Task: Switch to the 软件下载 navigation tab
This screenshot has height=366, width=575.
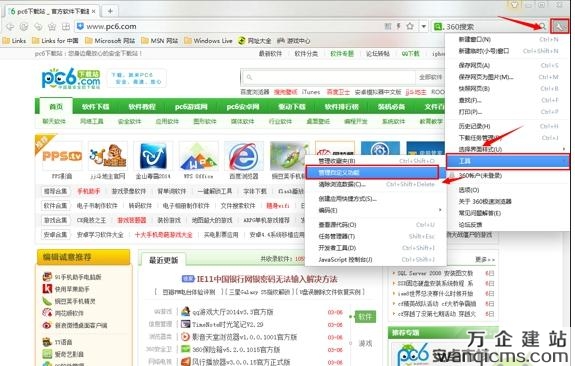Action: click(x=96, y=107)
